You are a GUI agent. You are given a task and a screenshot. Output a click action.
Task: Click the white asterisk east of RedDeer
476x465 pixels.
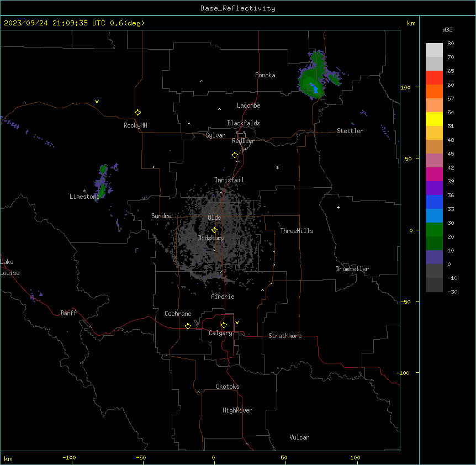pyautogui.click(x=277, y=167)
